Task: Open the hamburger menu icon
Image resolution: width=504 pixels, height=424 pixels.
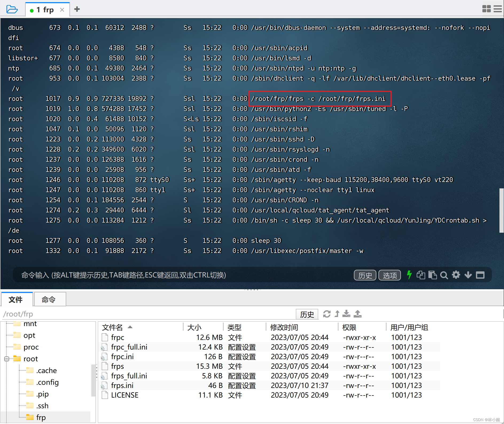Action: tap(498, 9)
